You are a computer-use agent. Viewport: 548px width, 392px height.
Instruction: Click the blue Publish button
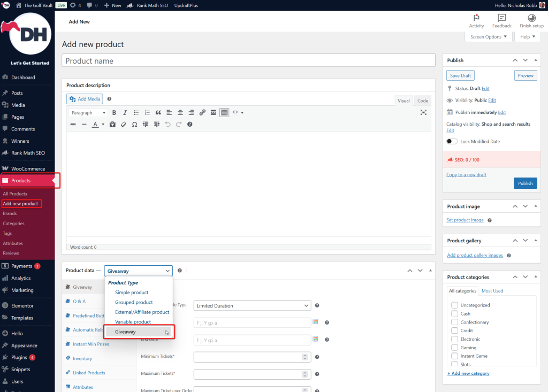[525, 183]
